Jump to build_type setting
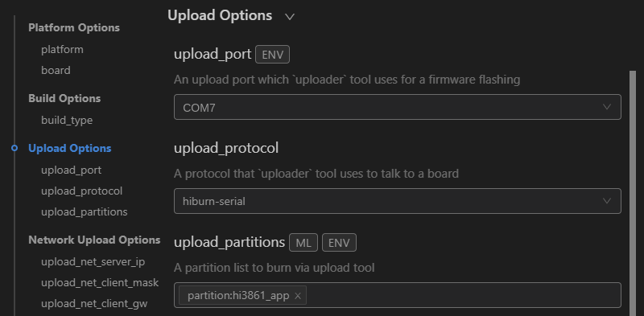Viewport: 644px width, 316px height. (67, 121)
